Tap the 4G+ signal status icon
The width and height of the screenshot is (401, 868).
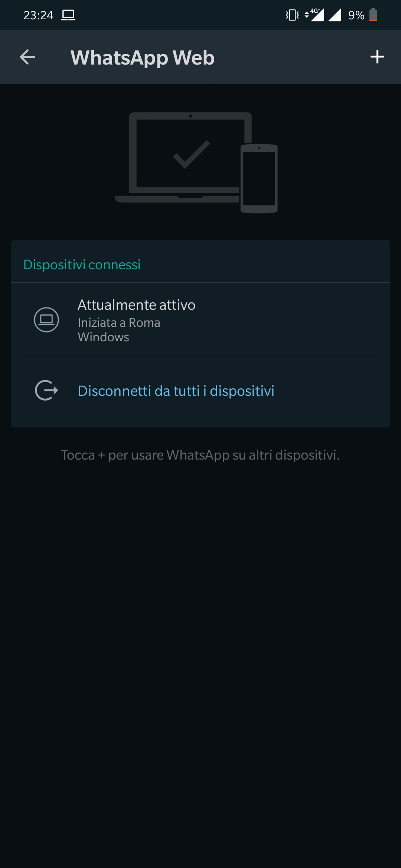coord(315,15)
